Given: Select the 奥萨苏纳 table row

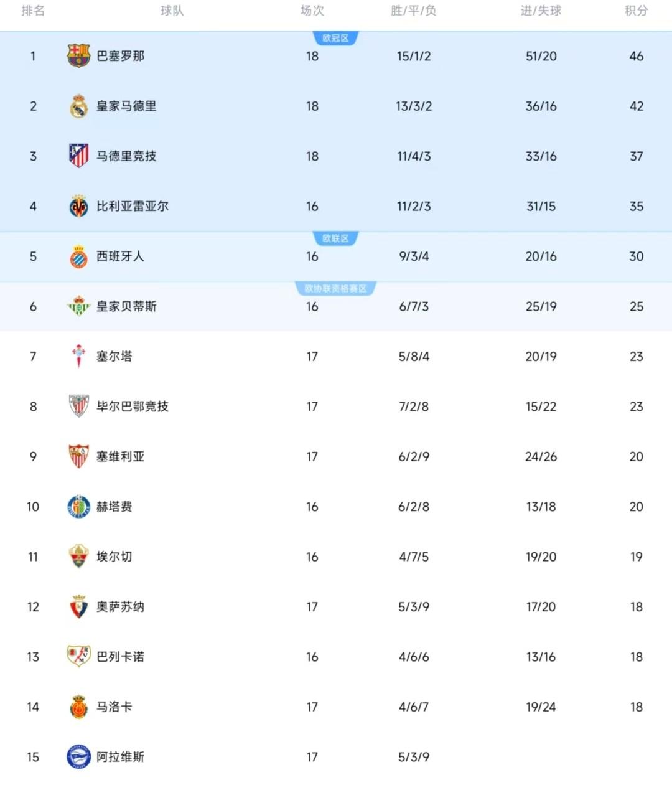Looking at the screenshot, I should [x=336, y=607].
